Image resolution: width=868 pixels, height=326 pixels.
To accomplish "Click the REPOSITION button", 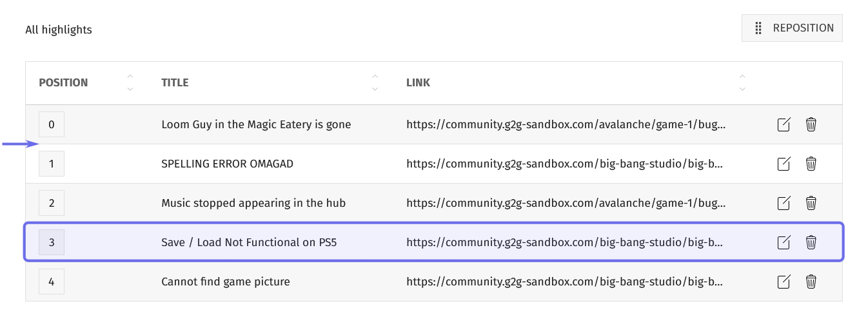I will (792, 28).
